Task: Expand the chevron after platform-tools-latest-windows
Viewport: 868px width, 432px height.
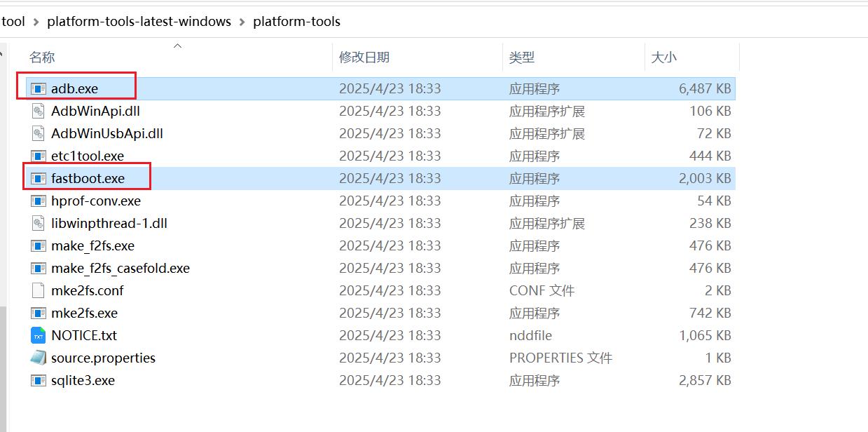Action: point(241,21)
